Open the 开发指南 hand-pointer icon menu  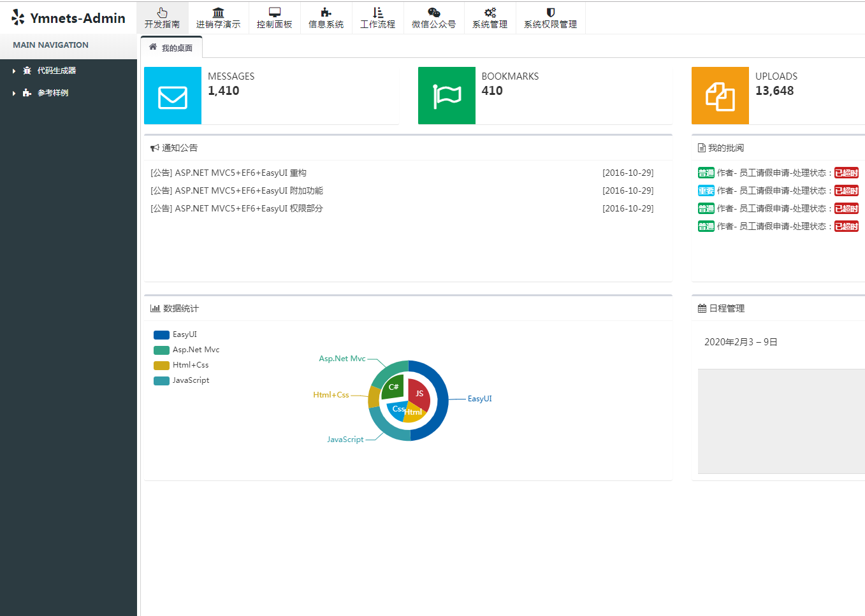point(162,13)
